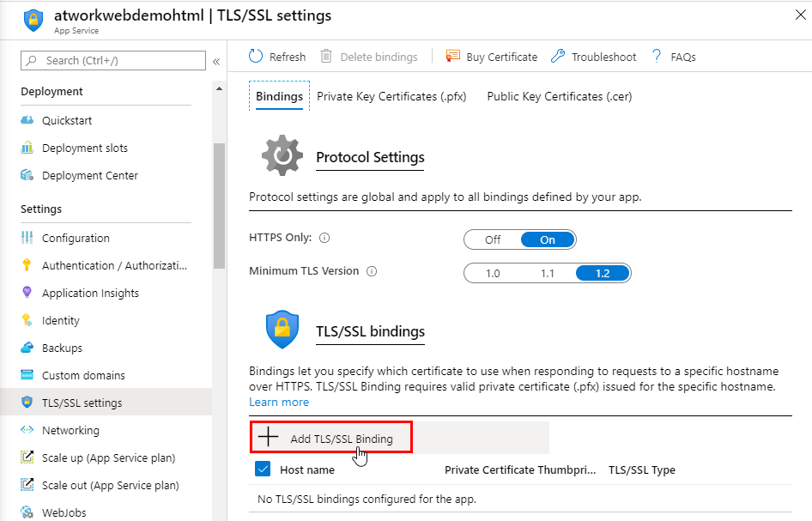Open Custom domains in the sidebar
The image size is (812, 521).
click(x=83, y=376)
